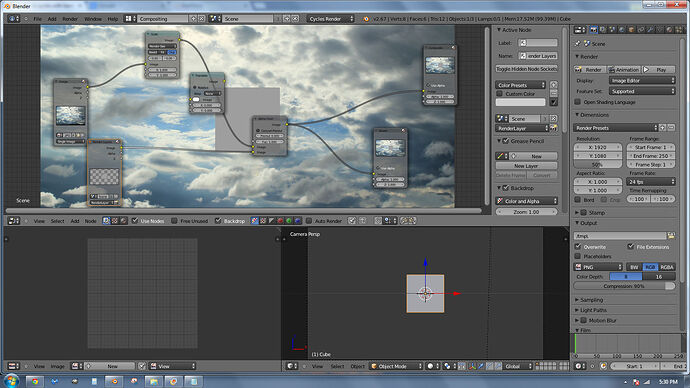The image size is (690, 388).
Task: Open the Render menu in top bar
Action: point(70,19)
